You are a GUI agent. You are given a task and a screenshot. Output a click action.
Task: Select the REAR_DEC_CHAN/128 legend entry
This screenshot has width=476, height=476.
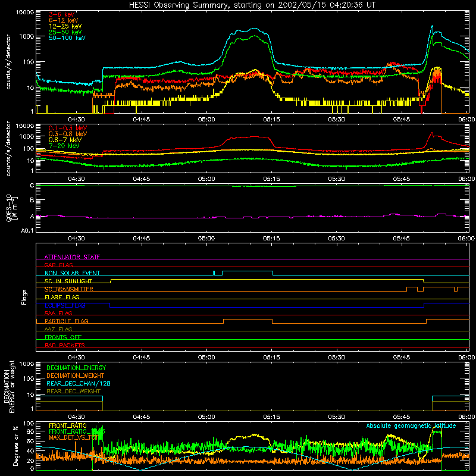click(79, 383)
